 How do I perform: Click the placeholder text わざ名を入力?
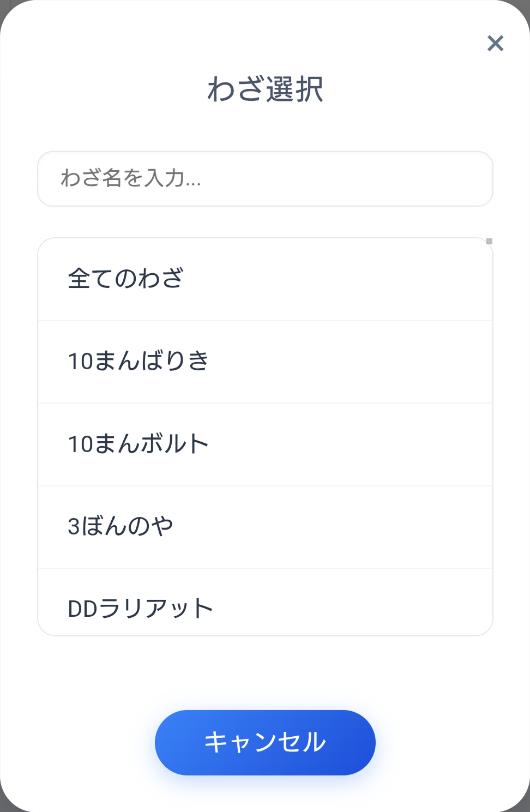click(131, 179)
